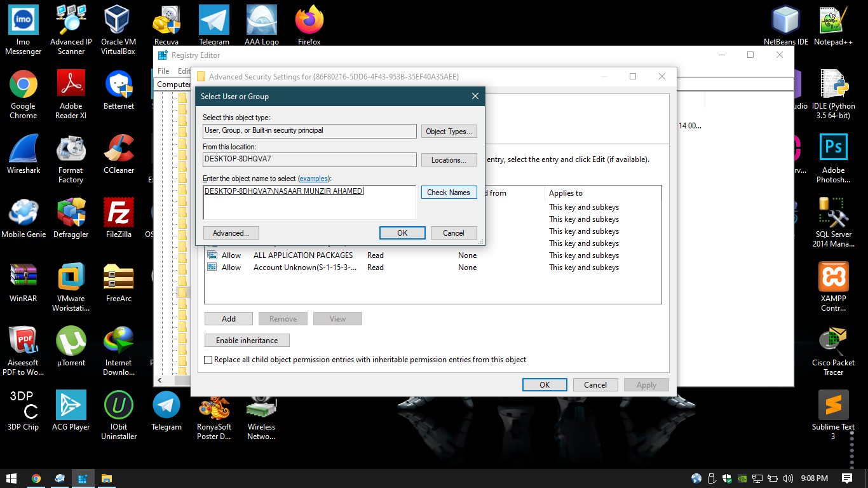Select the µTorrent desktop icon
Screen dimensions: 868x488
(x=71, y=347)
